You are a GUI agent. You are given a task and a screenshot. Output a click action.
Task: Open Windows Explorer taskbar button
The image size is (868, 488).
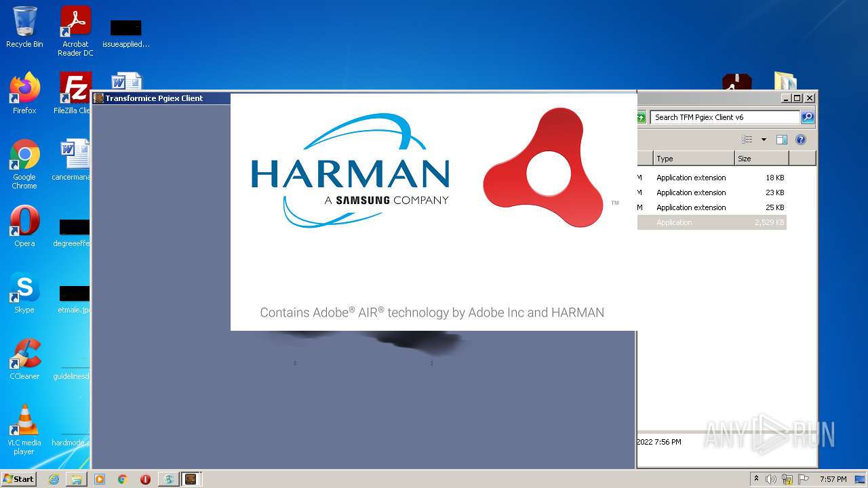pos(77,479)
